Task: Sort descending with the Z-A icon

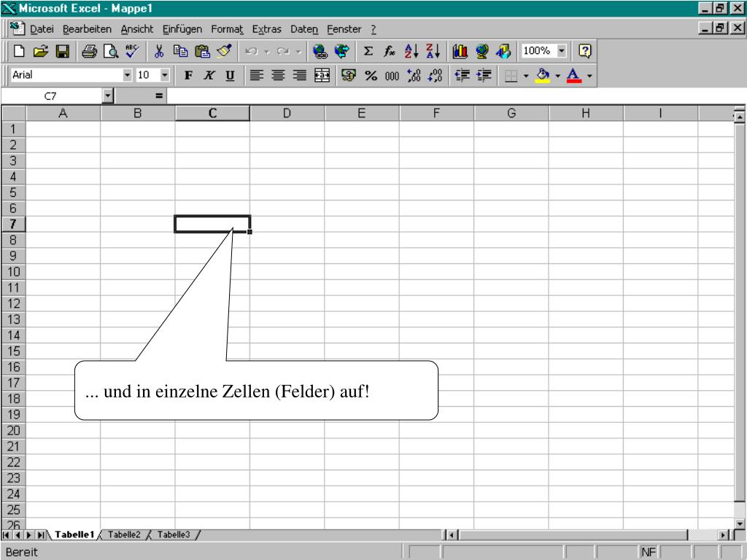Action: (433, 51)
